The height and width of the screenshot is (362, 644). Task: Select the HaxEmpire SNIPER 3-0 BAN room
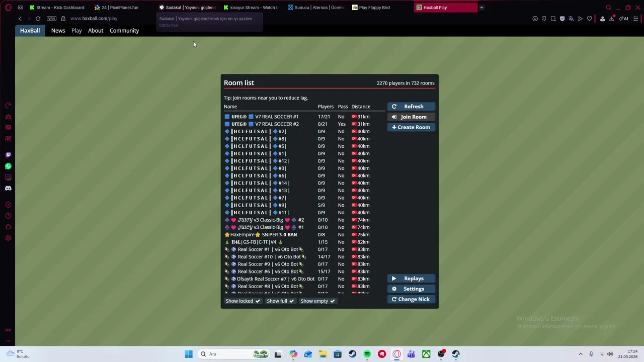pos(304,235)
